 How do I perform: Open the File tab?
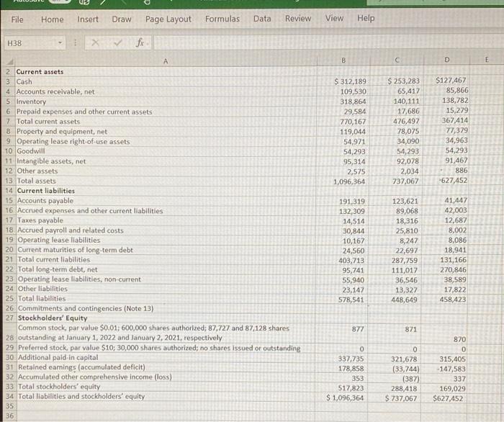click(17, 19)
